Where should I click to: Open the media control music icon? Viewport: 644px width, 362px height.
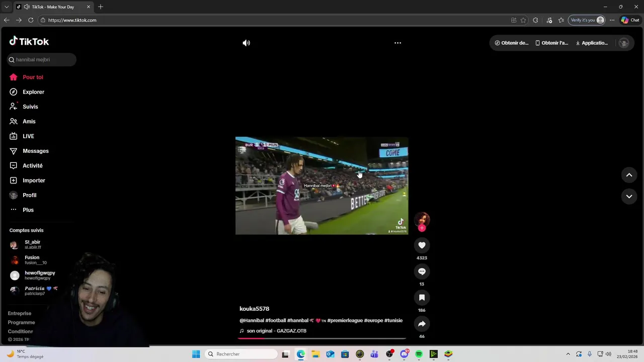point(549,20)
